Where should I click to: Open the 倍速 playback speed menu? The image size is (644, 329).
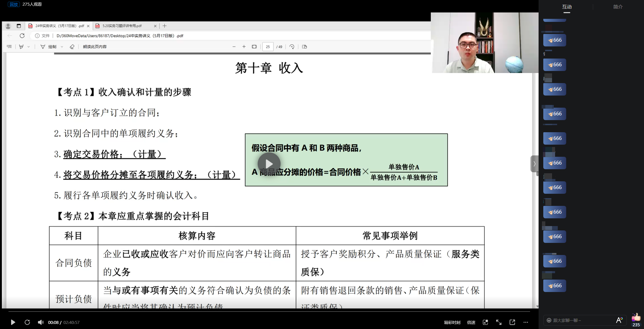pos(471,322)
